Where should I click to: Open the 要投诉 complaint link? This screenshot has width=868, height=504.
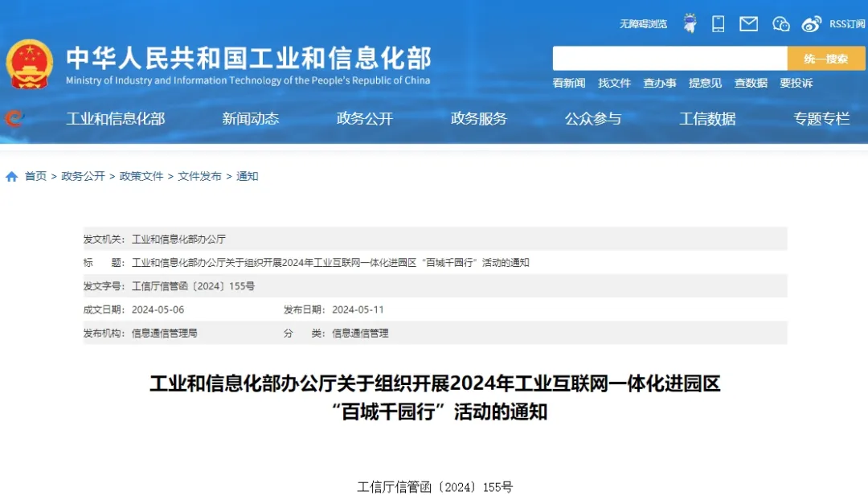(796, 83)
